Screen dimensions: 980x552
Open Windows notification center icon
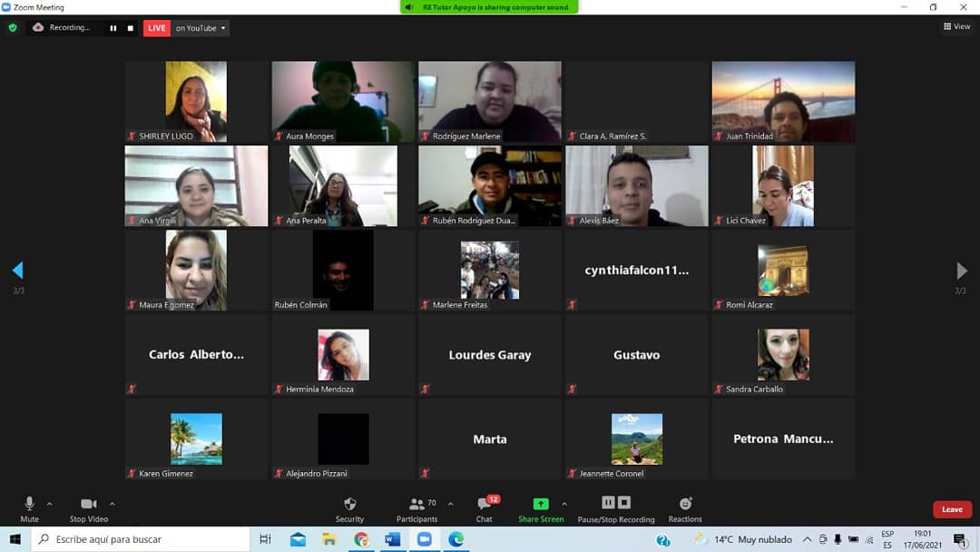960,539
